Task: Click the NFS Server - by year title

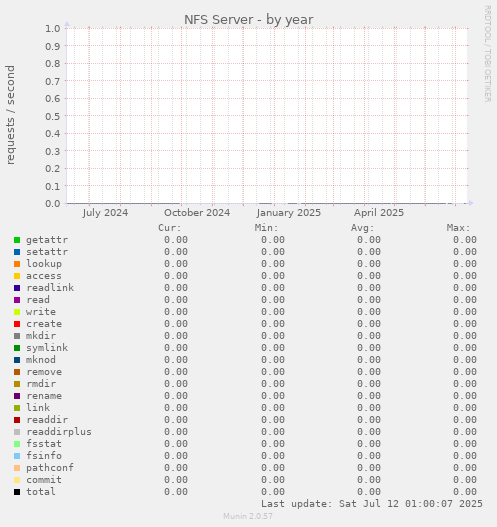Action: pyautogui.click(x=248, y=19)
